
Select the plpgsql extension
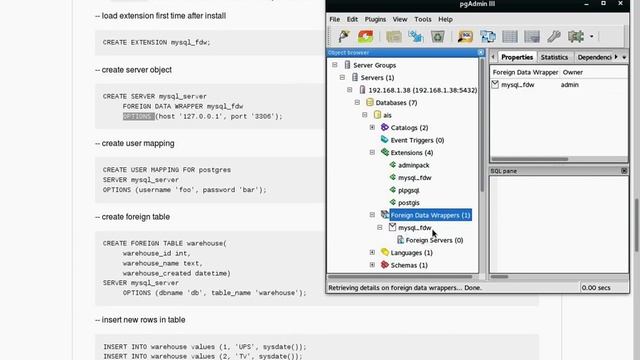(409, 190)
